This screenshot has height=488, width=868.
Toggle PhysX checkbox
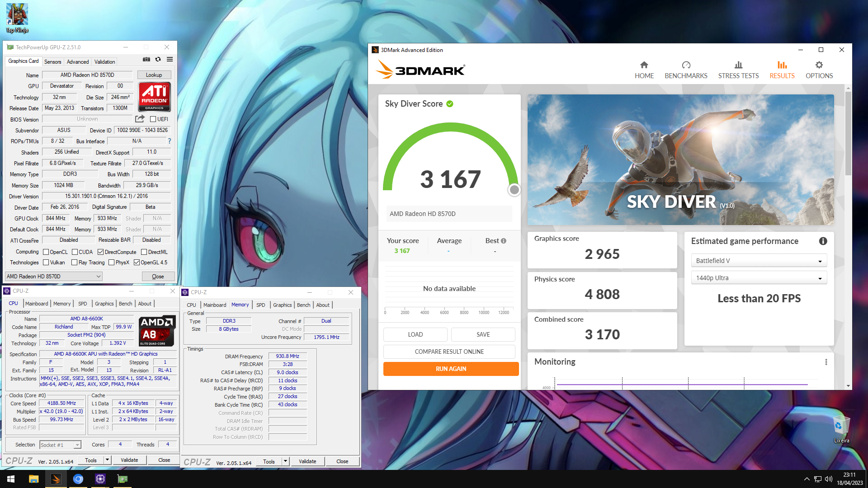pos(111,263)
